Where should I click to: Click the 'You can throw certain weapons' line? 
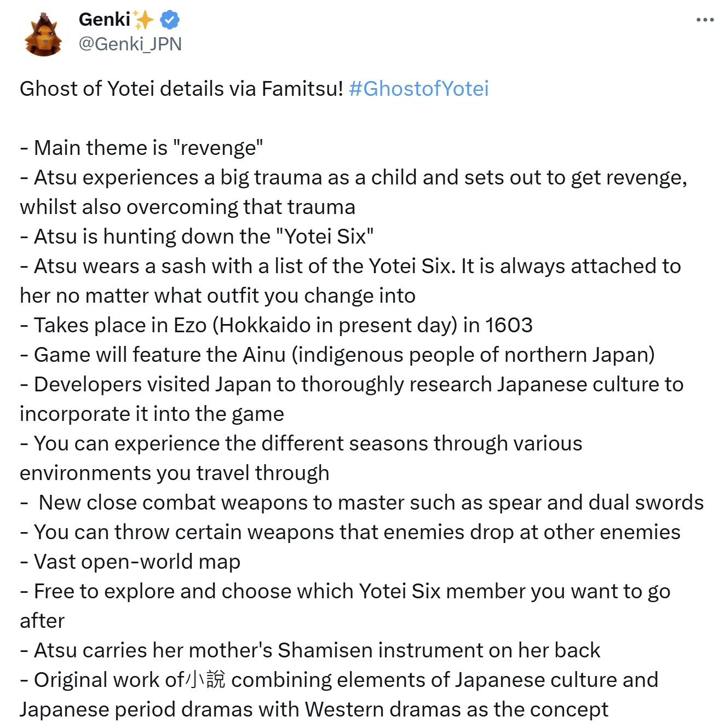point(350,532)
